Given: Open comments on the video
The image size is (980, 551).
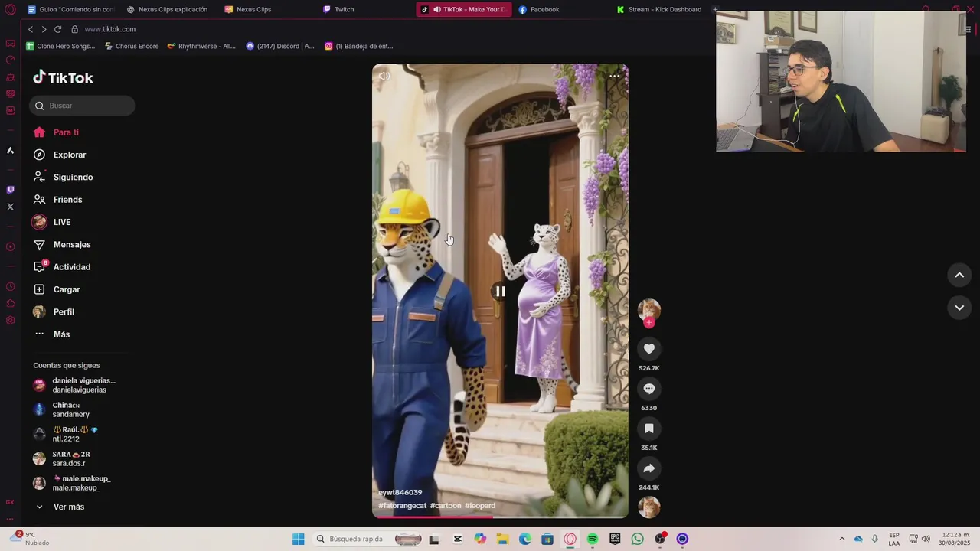Looking at the screenshot, I should coord(649,389).
